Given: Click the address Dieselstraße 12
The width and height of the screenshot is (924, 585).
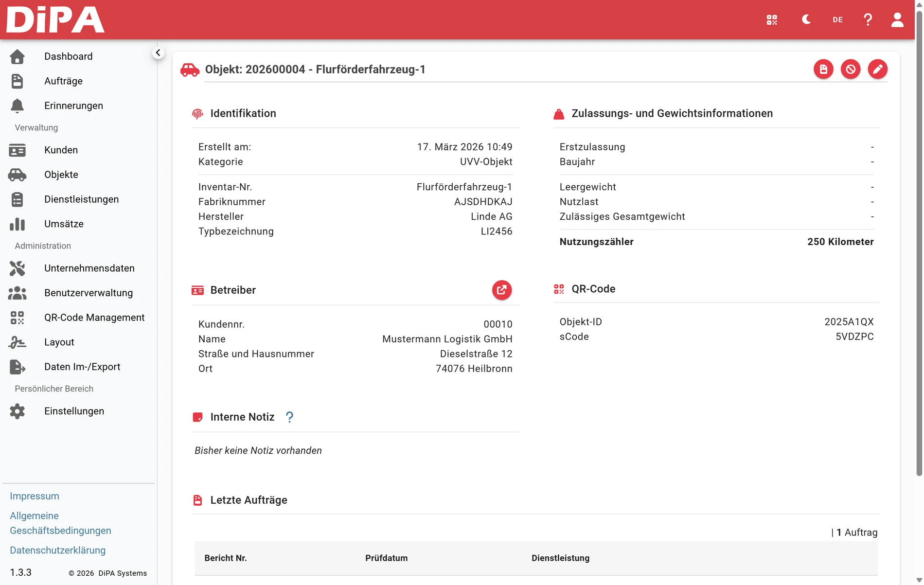Looking at the screenshot, I should (x=476, y=354).
